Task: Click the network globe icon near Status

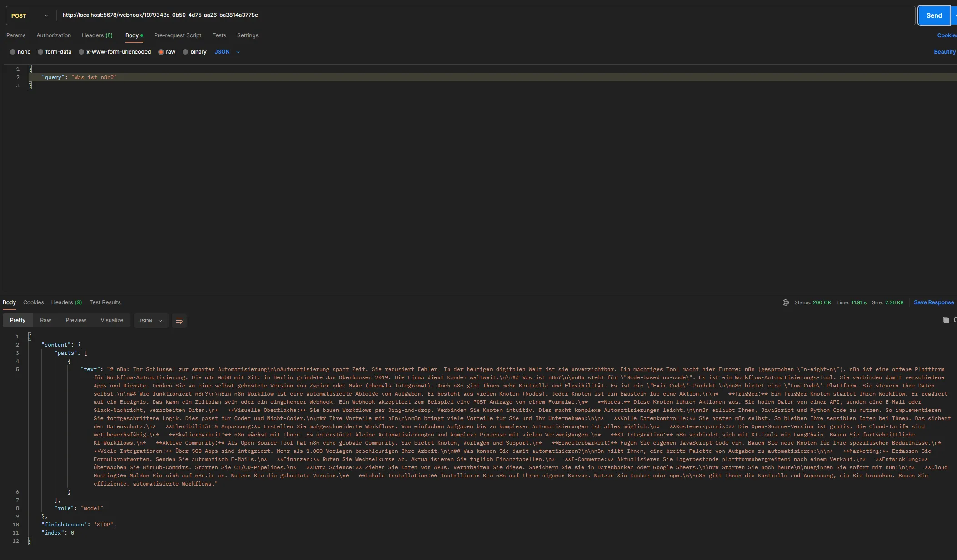Action: 785,302
